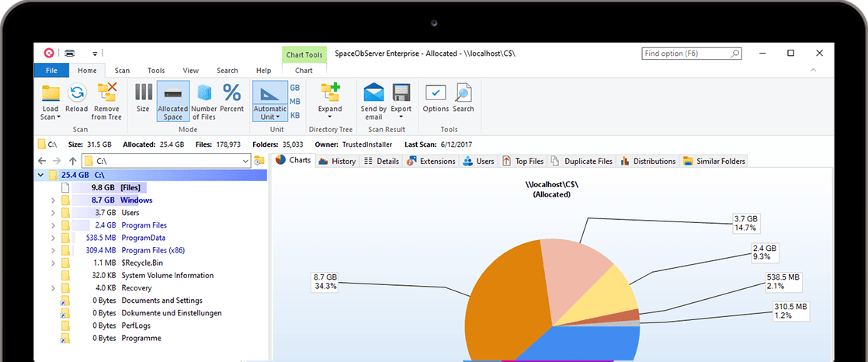Image resolution: width=868 pixels, height=362 pixels.
Task: Navigate forward with the right arrow
Action: point(57,161)
